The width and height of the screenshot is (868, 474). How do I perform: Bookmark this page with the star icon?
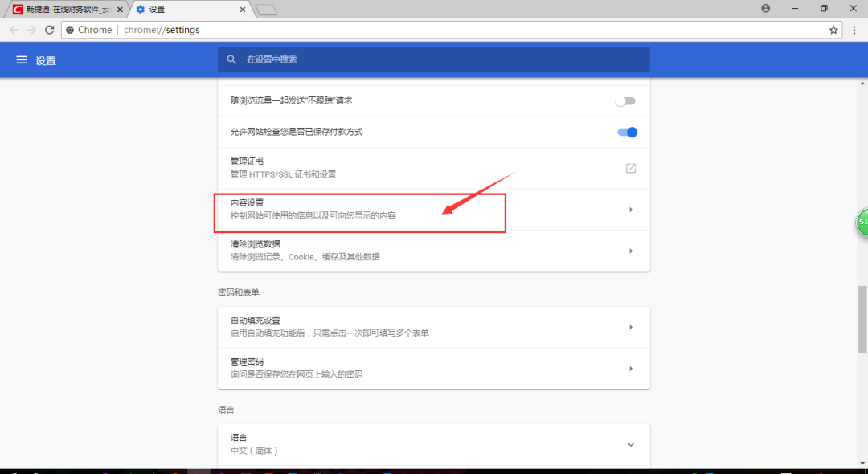(833, 30)
